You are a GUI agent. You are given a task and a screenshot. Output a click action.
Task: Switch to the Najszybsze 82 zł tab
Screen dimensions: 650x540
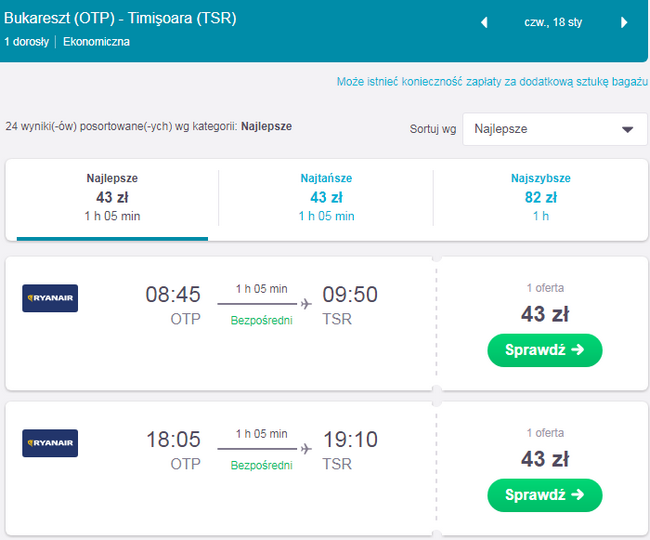[540, 198]
